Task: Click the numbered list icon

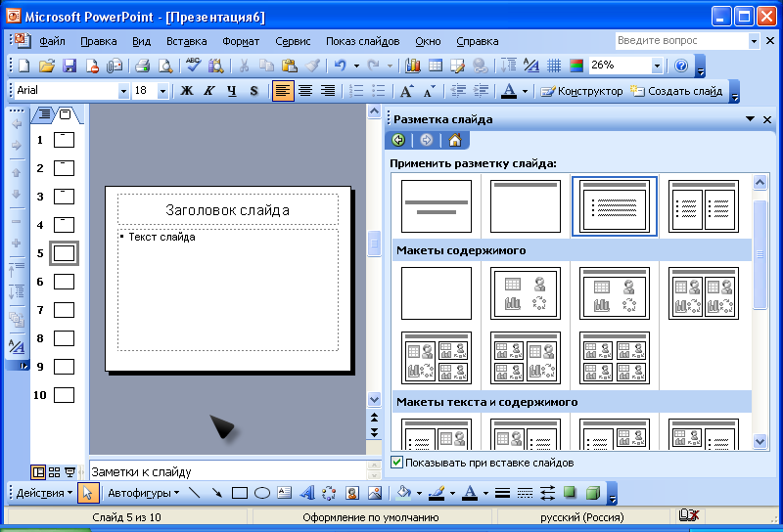Action: 356,91
